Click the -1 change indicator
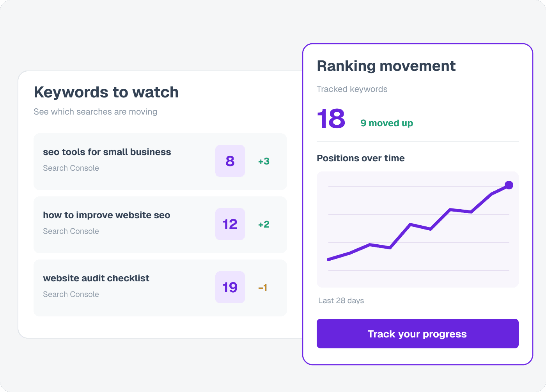This screenshot has width=546, height=392. (x=263, y=288)
